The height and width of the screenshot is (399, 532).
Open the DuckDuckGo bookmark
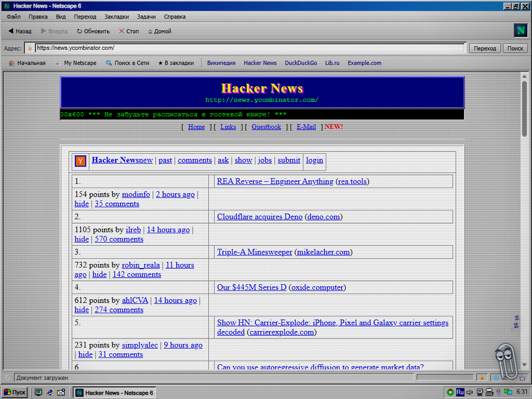301,63
